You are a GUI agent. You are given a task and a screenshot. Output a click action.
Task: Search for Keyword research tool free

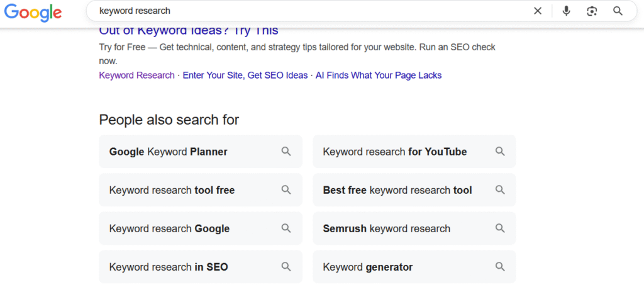pos(172,190)
